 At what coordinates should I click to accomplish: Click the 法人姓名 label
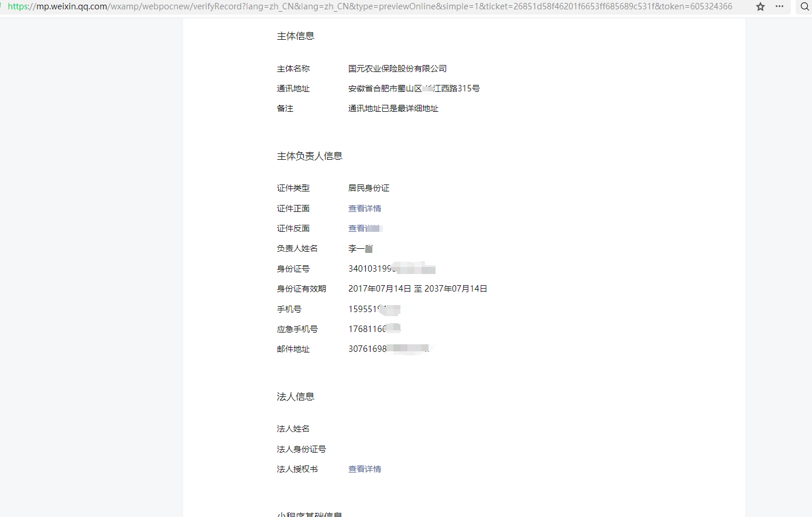coord(293,429)
